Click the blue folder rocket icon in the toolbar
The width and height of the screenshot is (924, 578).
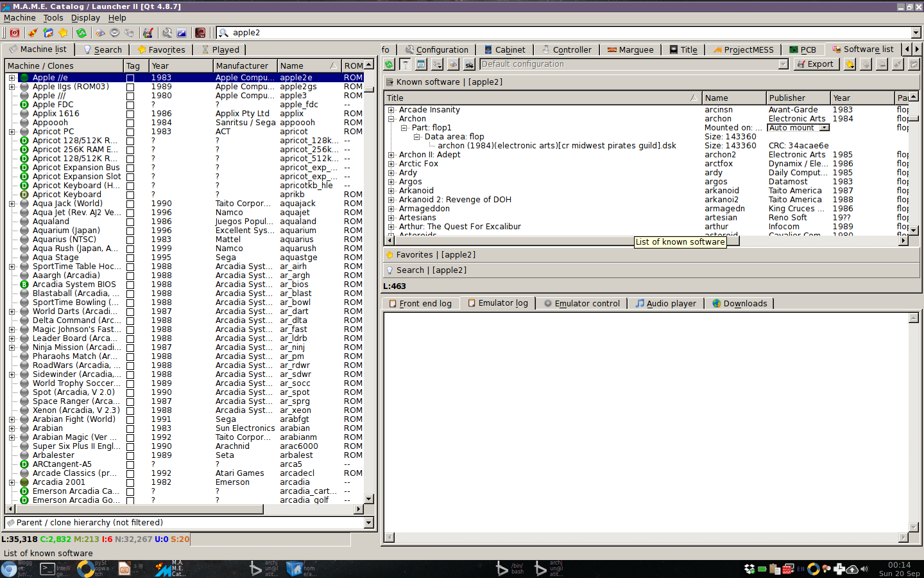coord(48,33)
